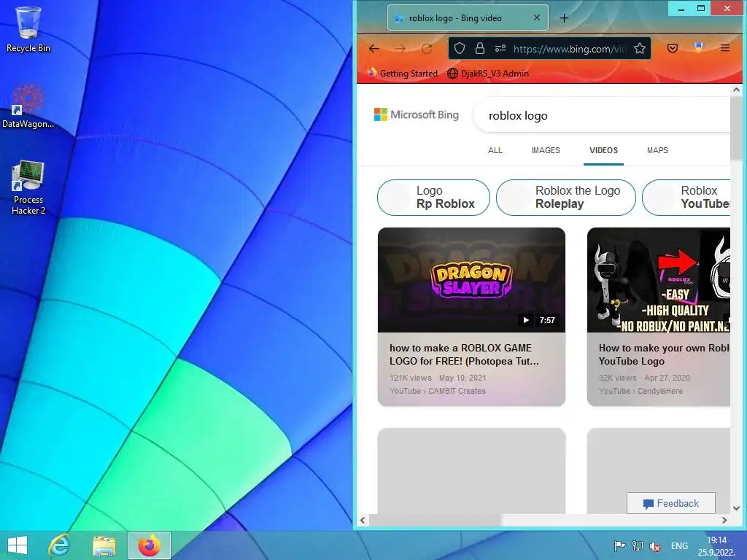Click the muted volume tray icon
Screen dimensions: 747x560
[656, 546]
